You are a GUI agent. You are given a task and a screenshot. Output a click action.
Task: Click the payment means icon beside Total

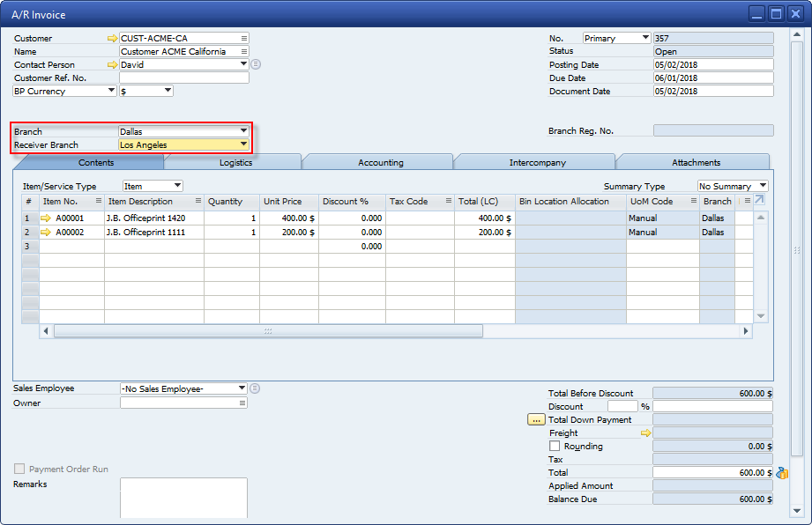(x=781, y=473)
